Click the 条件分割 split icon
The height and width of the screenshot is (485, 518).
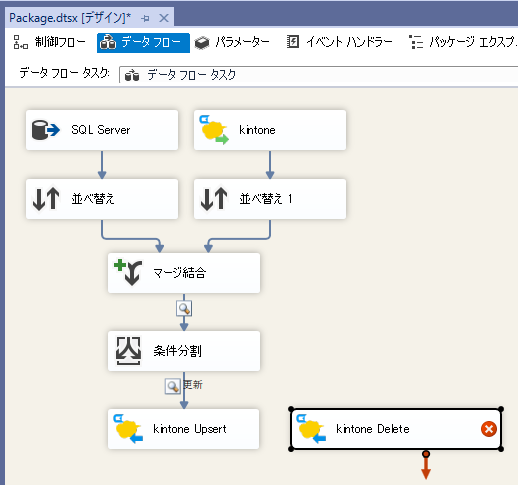[x=128, y=351]
